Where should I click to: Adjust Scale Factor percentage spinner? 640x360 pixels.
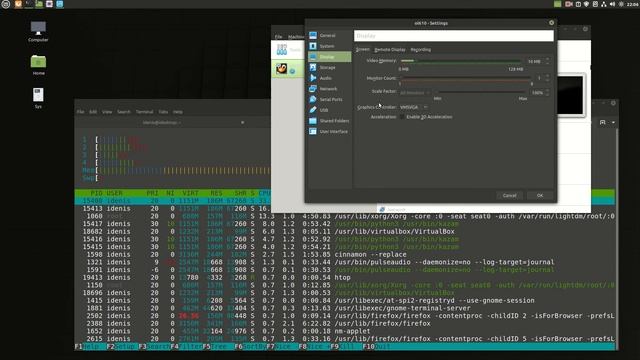point(547,93)
